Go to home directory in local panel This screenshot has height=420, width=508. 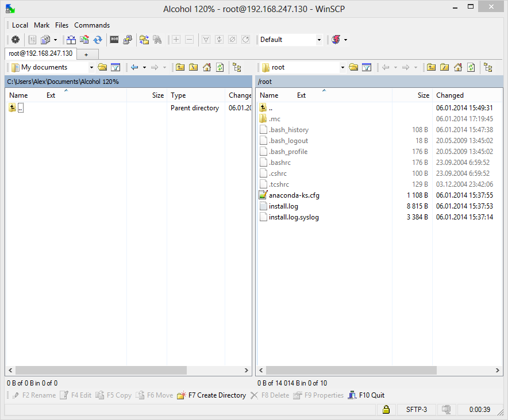point(207,67)
